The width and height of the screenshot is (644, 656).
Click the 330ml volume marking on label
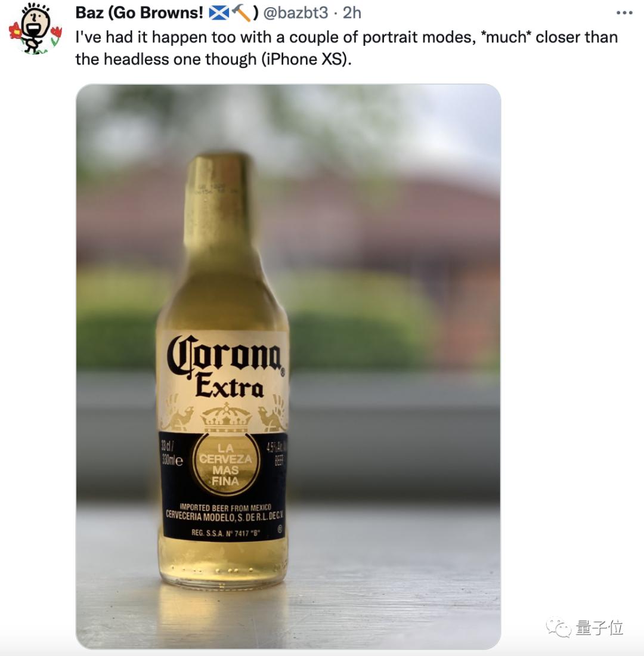click(172, 460)
